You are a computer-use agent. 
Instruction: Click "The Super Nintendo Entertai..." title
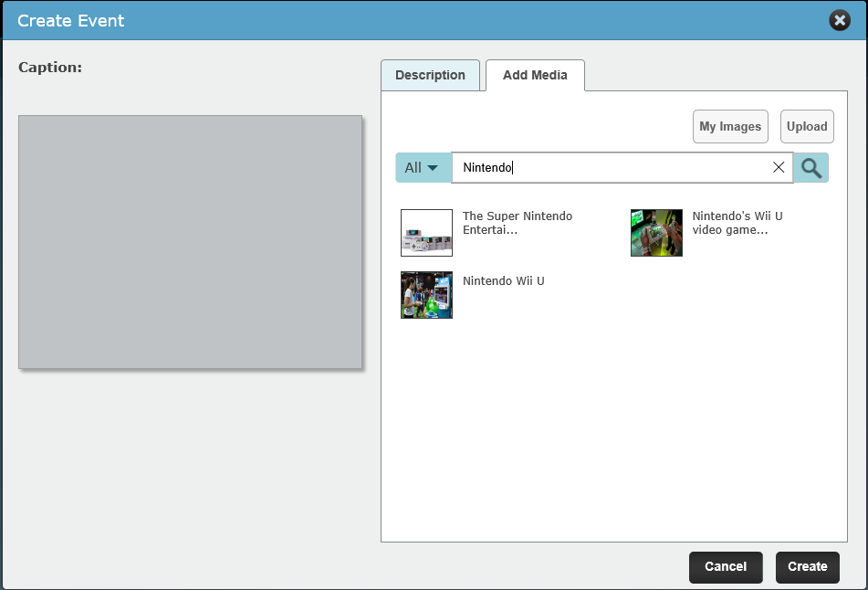517,223
